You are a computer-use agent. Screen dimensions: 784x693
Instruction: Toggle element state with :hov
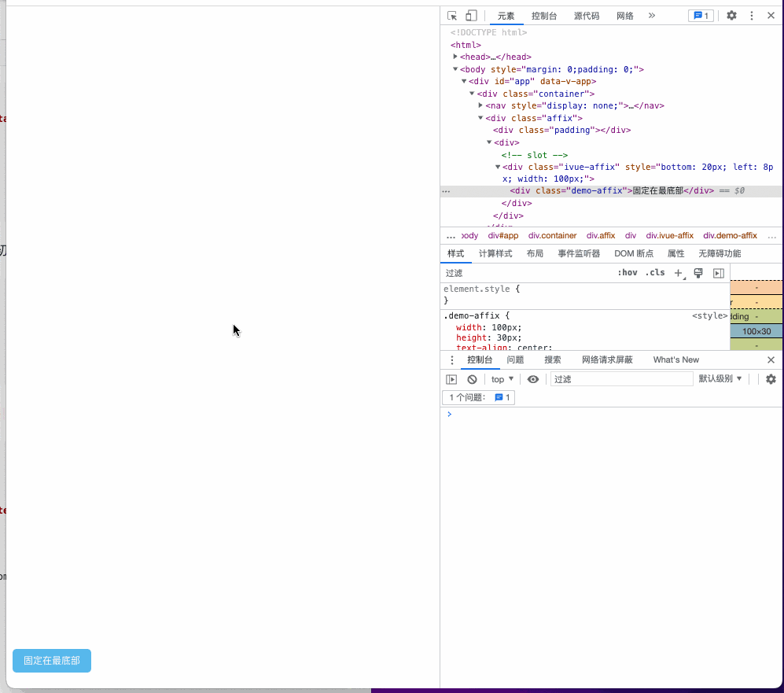627,272
